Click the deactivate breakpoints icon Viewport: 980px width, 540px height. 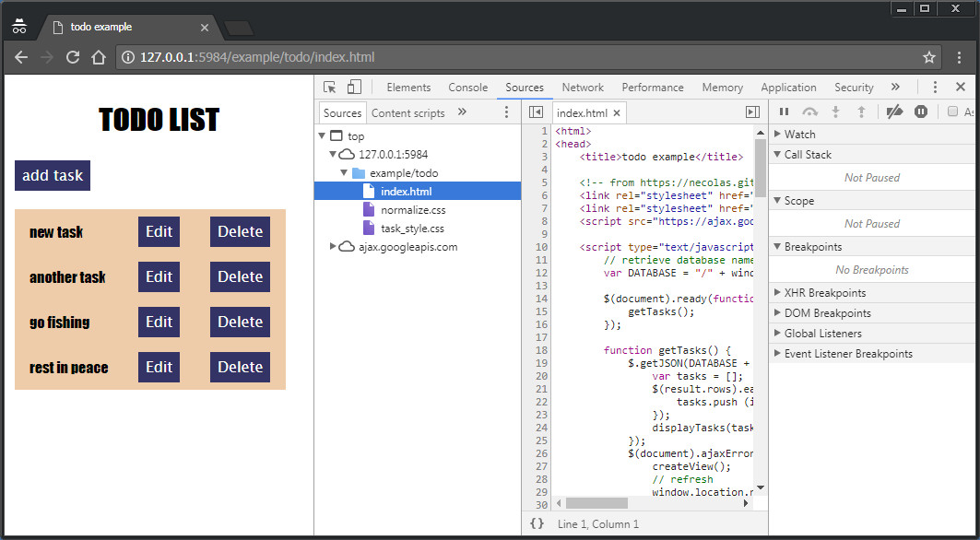tap(894, 112)
